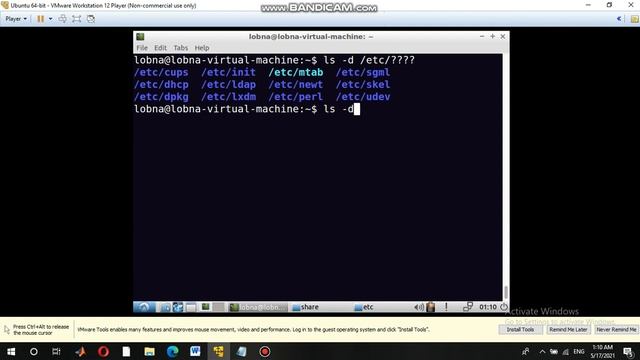Open VMware removable devices icon at right
This screenshot has height=360, width=640.
[x=635, y=19]
